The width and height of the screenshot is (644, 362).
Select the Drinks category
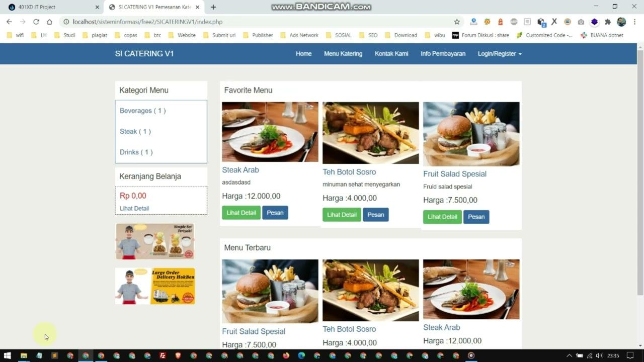(136, 152)
